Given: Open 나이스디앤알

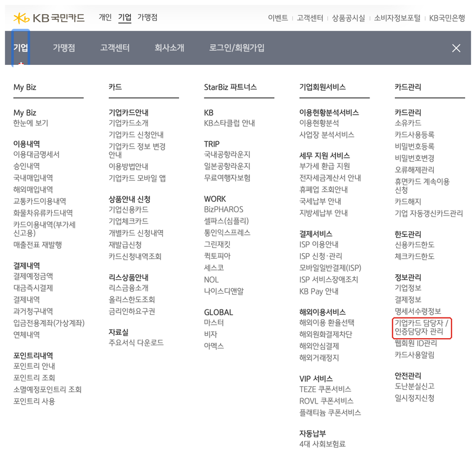Looking at the screenshot, I should click(224, 292).
